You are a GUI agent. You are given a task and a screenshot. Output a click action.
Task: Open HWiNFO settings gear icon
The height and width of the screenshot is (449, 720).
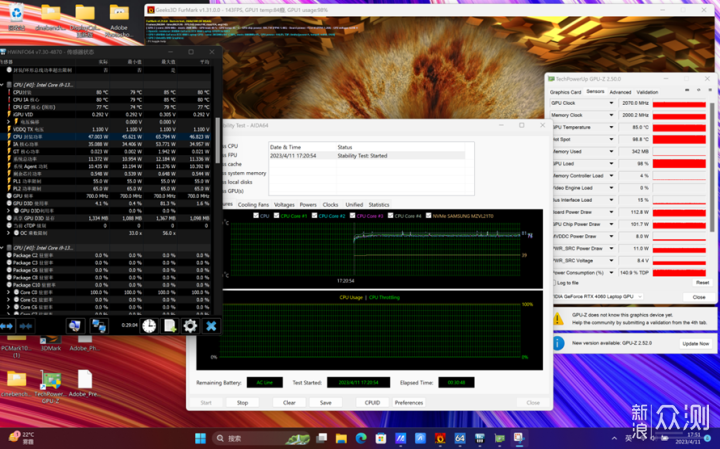190,326
